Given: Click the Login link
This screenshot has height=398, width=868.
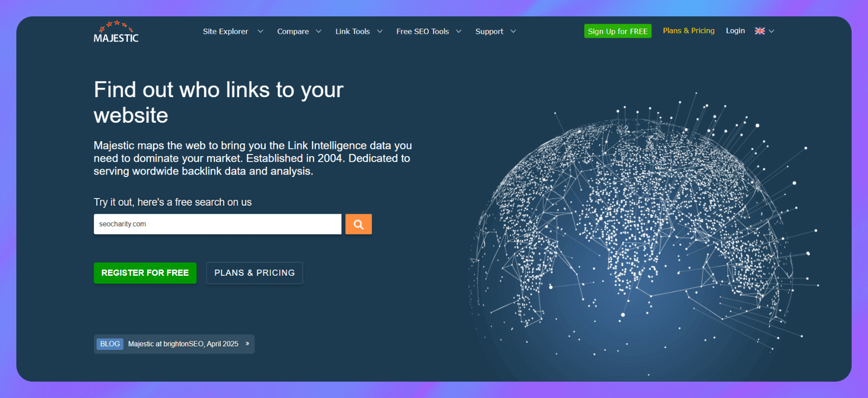Looking at the screenshot, I should tap(735, 31).
